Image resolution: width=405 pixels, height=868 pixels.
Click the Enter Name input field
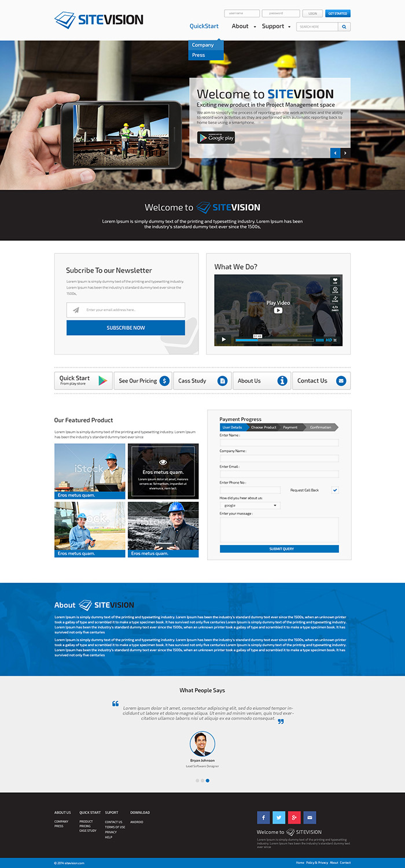(x=279, y=443)
